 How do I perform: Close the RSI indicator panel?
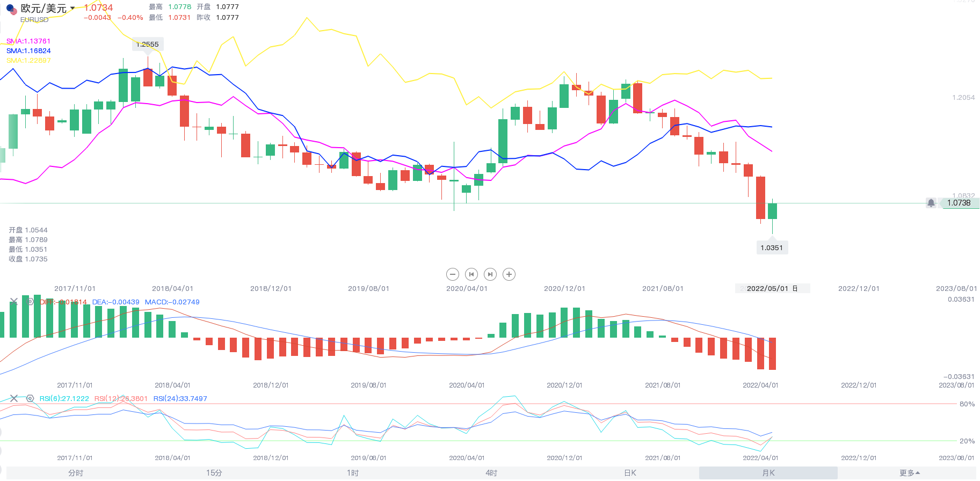(x=14, y=398)
